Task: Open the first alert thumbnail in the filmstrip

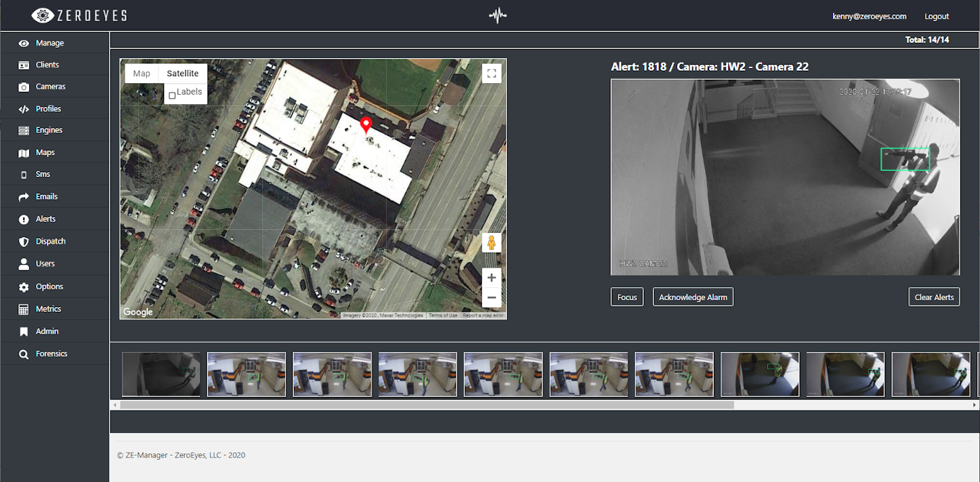Action: [161, 374]
